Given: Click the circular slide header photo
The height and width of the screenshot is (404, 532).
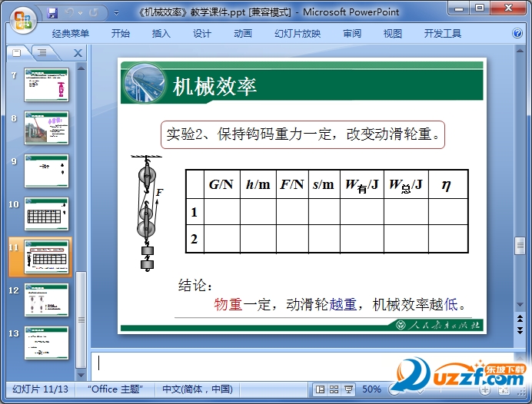Looking at the screenshot, I should click(x=144, y=84).
